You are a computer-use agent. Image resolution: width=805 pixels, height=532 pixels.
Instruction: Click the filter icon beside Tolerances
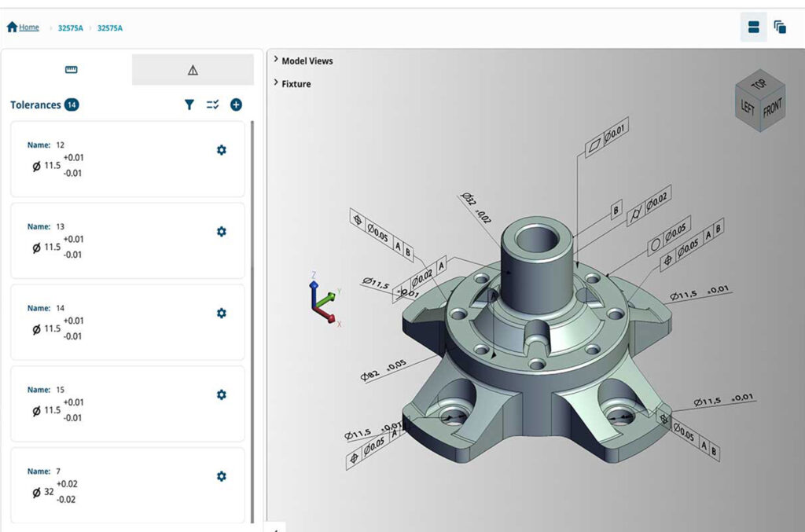[x=189, y=105]
